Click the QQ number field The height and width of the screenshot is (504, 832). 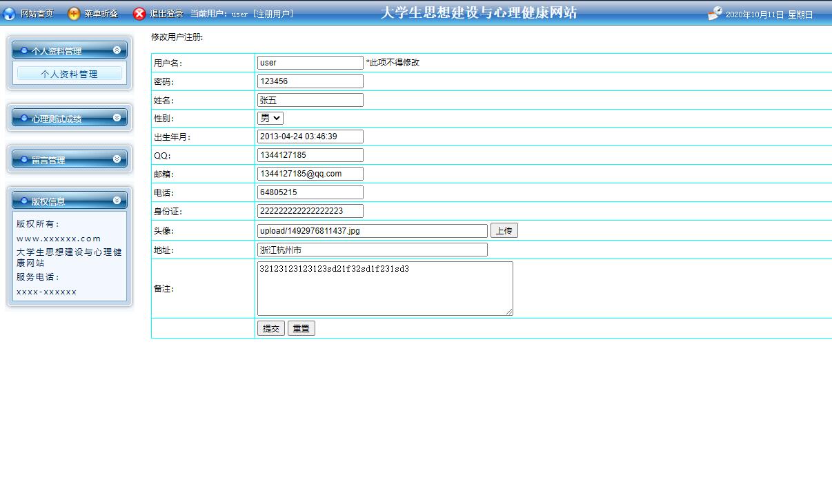click(310, 155)
